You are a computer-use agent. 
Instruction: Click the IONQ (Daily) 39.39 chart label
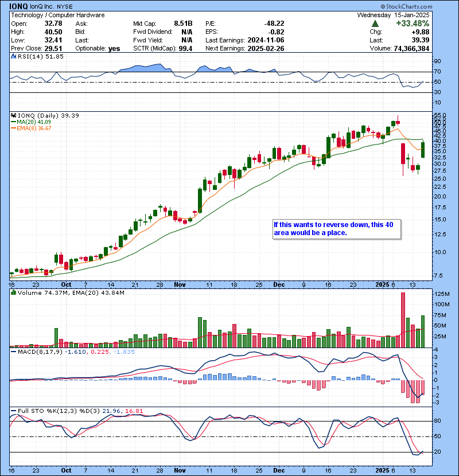tap(48, 115)
